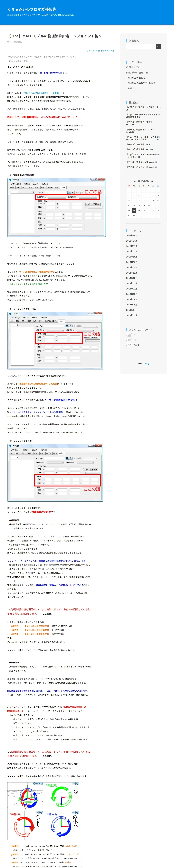
Task: Open archive 2016年01月
Action: tap(132, 251)
